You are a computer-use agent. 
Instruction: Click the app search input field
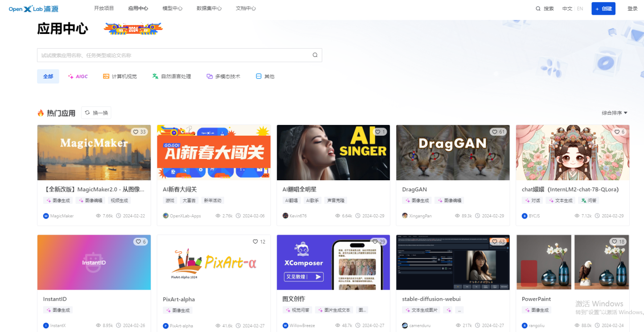pyautogui.click(x=178, y=54)
